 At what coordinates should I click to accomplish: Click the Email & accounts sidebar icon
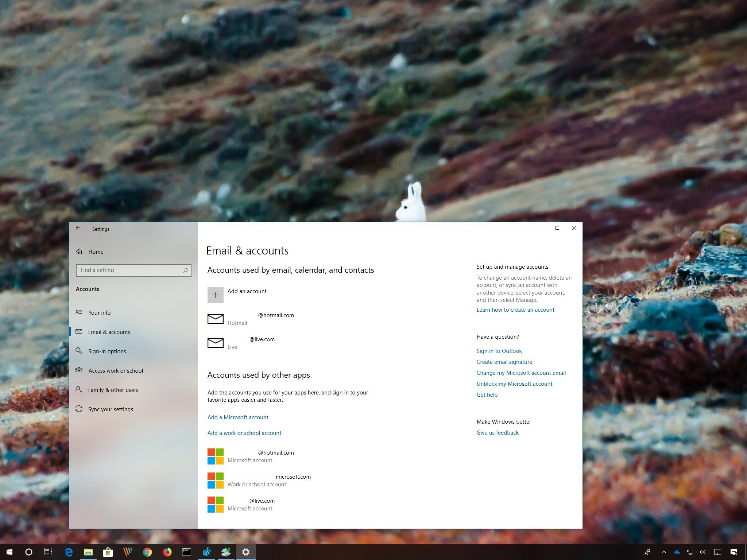[80, 332]
